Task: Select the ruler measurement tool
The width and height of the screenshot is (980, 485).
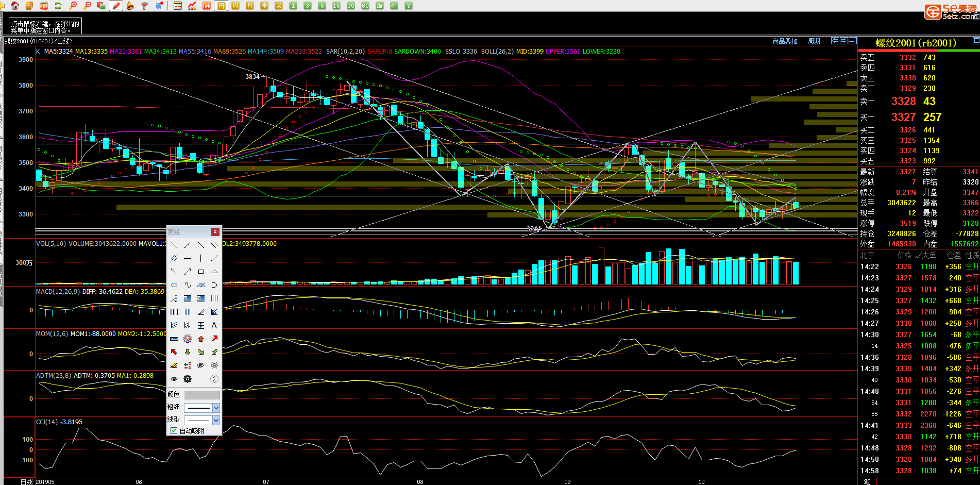Action: pos(174,339)
